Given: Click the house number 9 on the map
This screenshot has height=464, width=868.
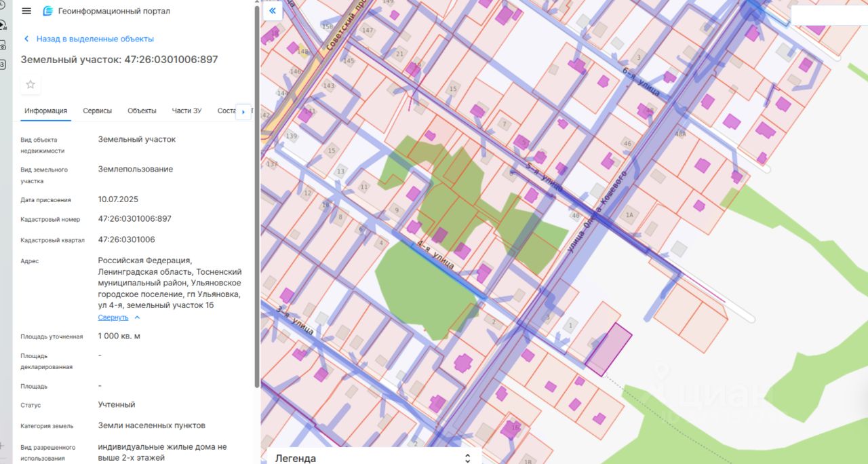Looking at the screenshot, I should point(397,211).
